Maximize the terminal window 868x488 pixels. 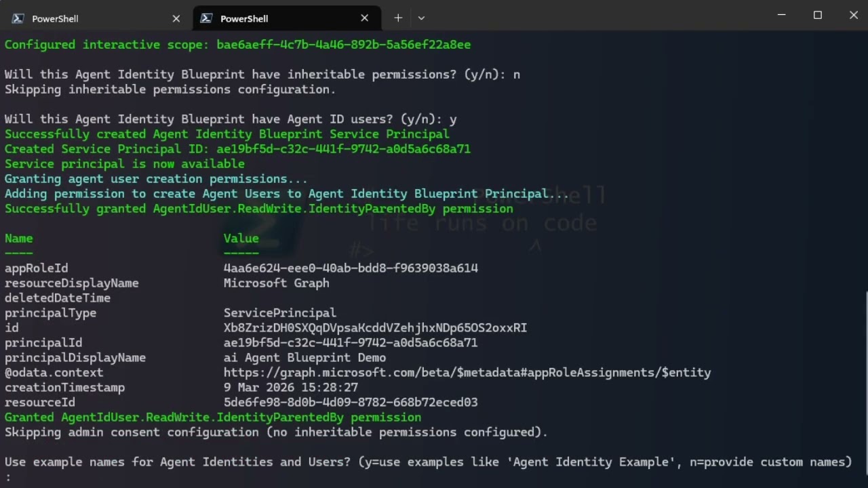coord(818,15)
